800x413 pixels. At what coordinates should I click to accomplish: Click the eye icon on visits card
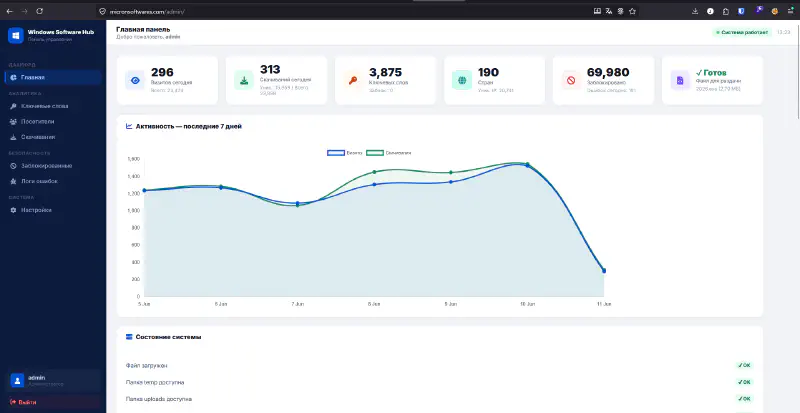click(135, 80)
